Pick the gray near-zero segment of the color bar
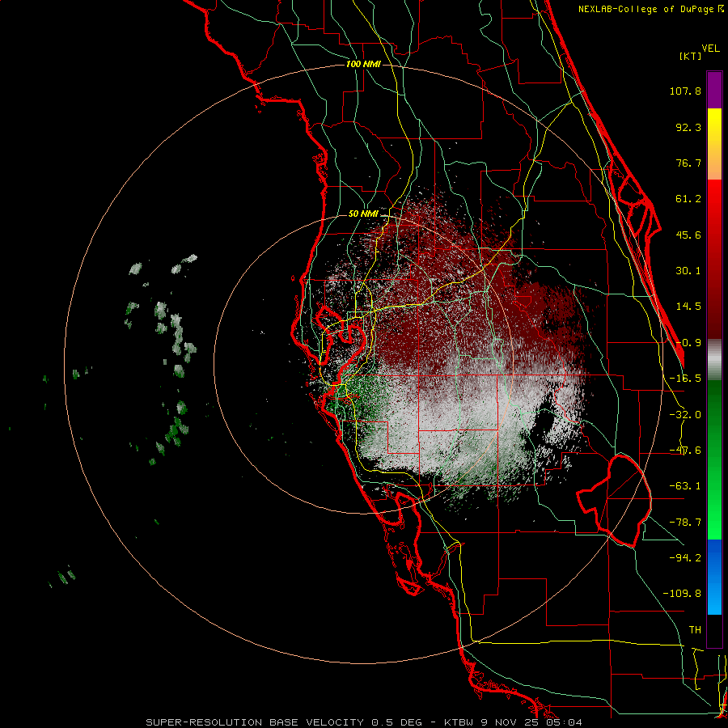The image size is (728, 728). pos(714,359)
